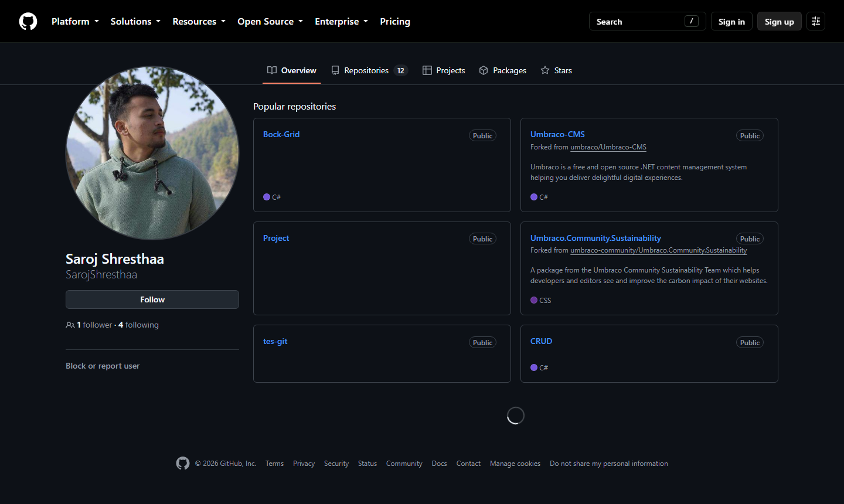Image resolution: width=844 pixels, height=504 pixels.
Task: Switch to the Overview tab
Action: pyautogui.click(x=291, y=70)
